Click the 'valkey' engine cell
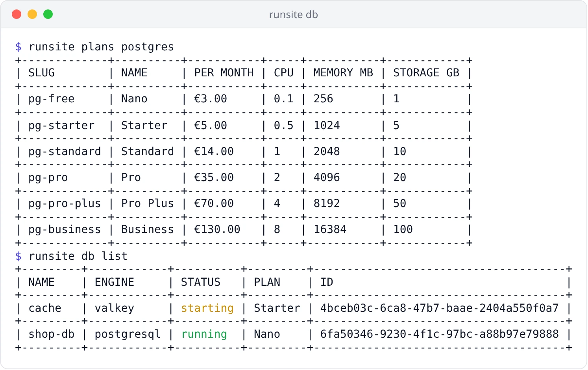 tap(115, 308)
